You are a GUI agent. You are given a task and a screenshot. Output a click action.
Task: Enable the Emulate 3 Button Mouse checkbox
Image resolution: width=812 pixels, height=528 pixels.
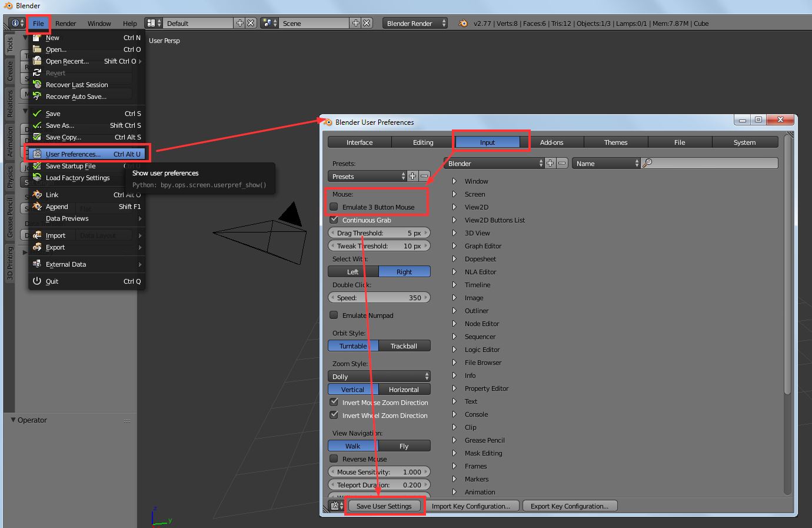(x=334, y=207)
